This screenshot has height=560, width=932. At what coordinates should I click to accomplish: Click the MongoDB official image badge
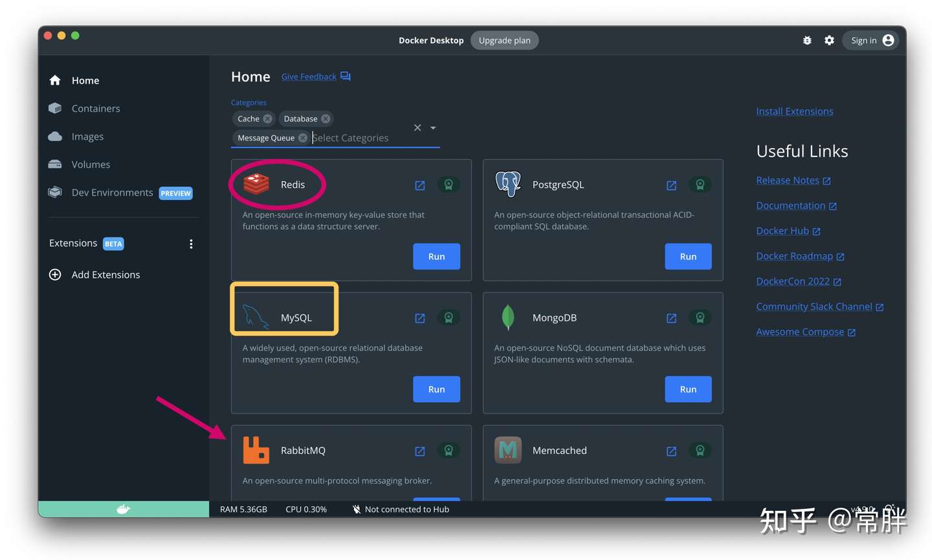[x=700, y=318]
